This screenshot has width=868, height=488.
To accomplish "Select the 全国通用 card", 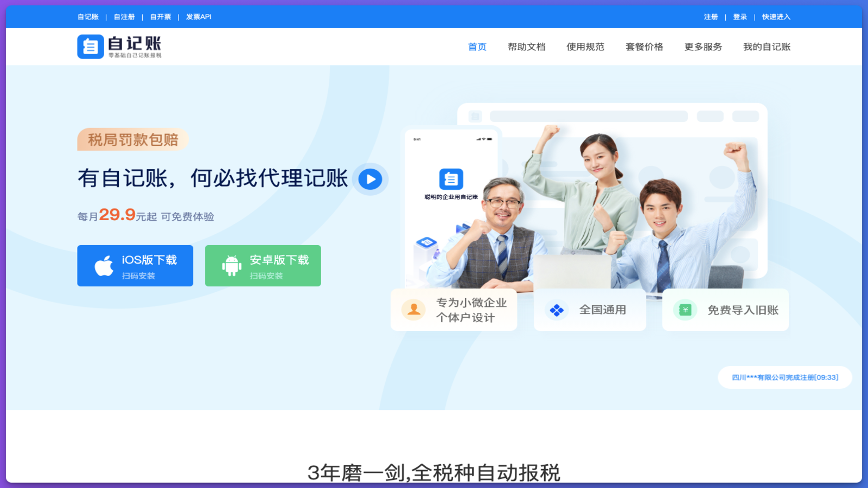I will point(590,310).
